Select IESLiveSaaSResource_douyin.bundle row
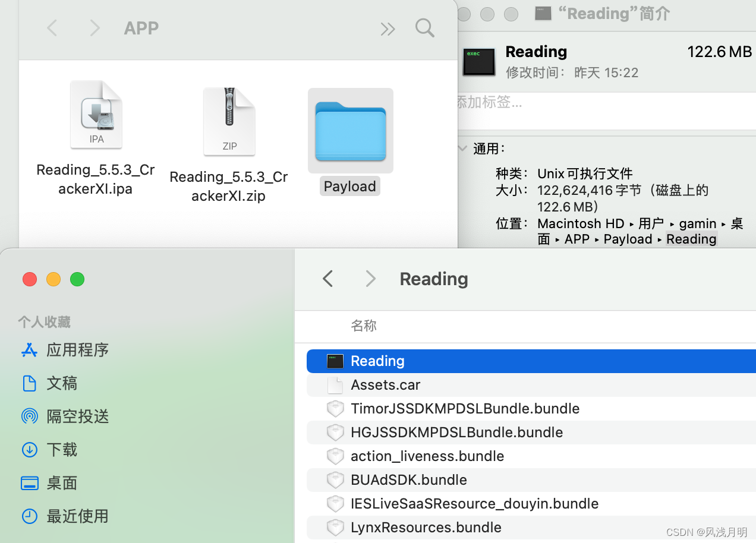Viewport: 756px width, 543px height. [x=531, y=504]
